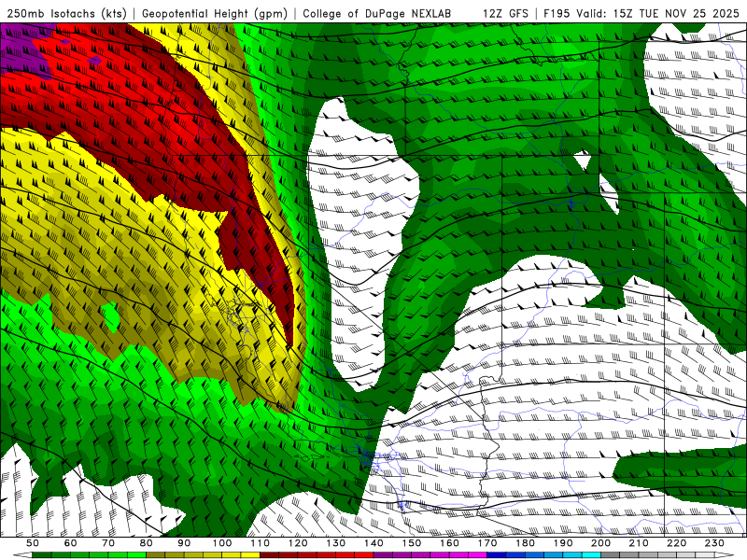Click the dark blue swatch just after 170
The image size is (747, 560).
[x=497, y=554]
